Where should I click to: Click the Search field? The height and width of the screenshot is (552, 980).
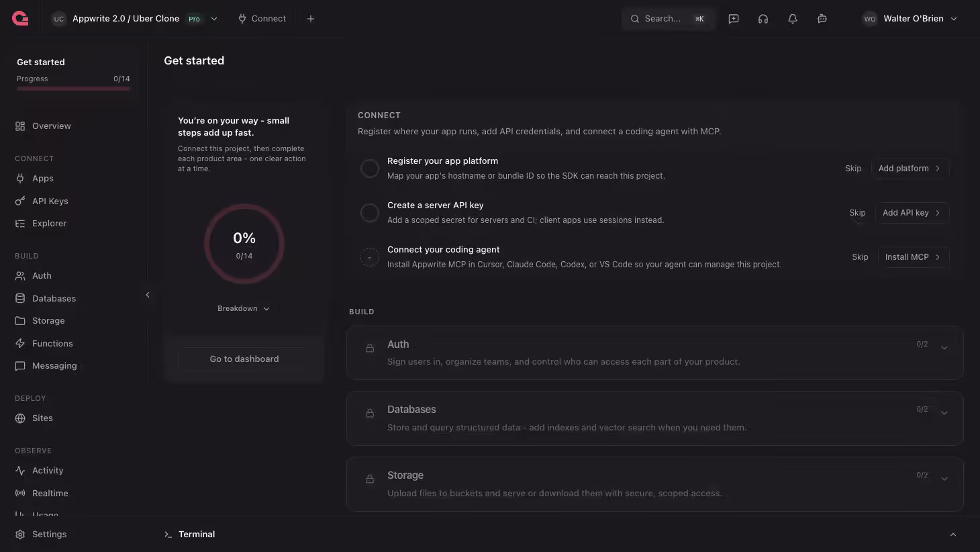(668, 19)
